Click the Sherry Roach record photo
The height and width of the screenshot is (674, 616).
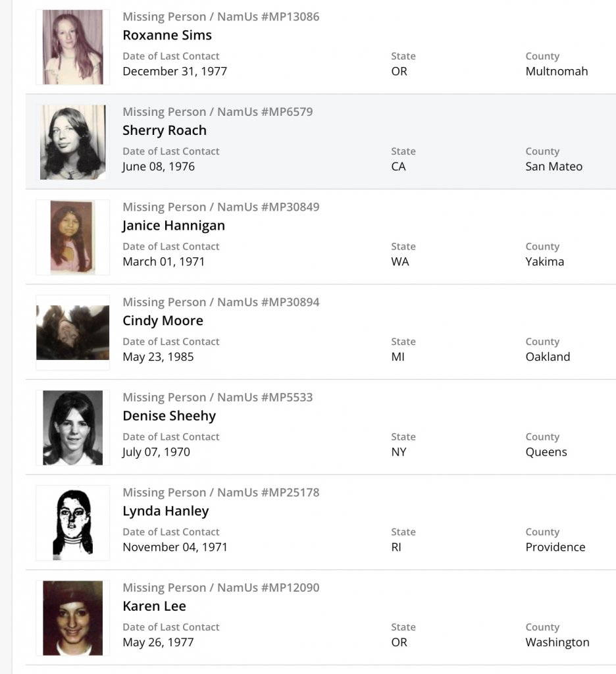click(72, 142)
